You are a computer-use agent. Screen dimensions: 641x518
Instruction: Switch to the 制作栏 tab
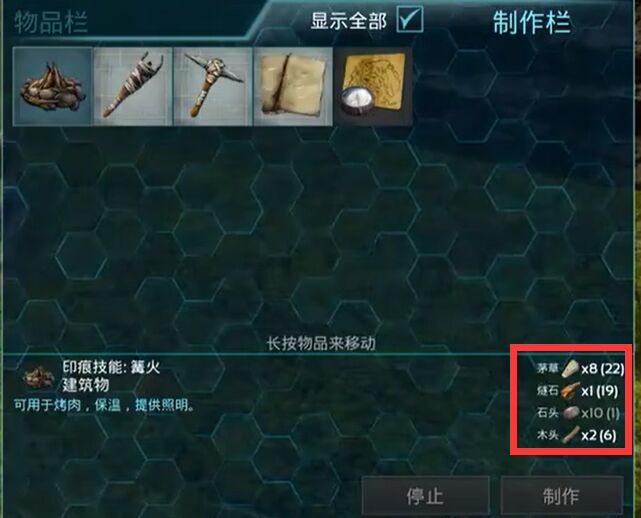pos(531,22)
